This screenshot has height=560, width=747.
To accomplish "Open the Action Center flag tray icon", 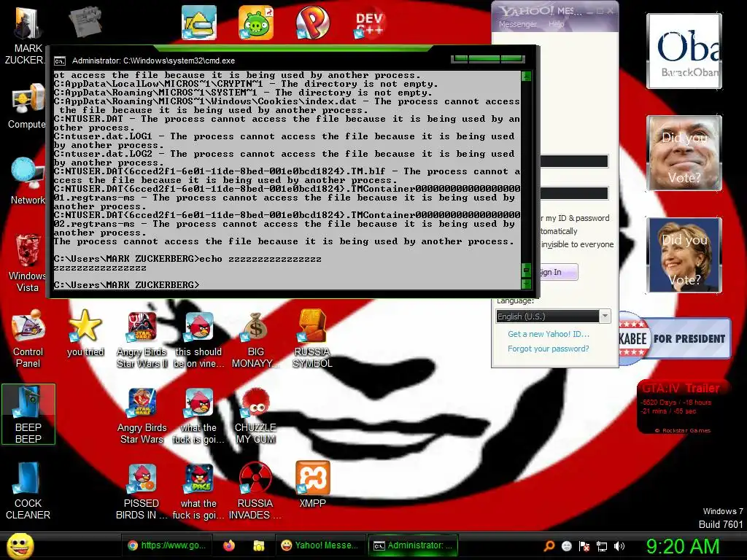I will pos(584,546).
